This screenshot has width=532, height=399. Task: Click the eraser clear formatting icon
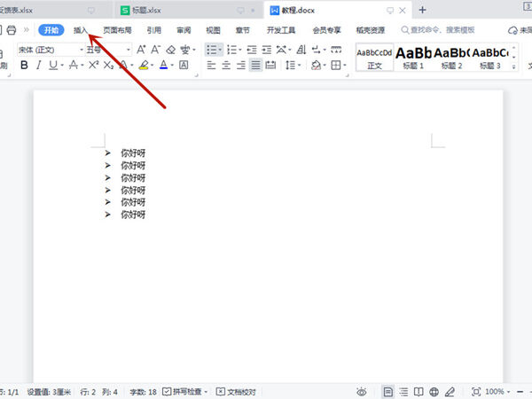170,50
